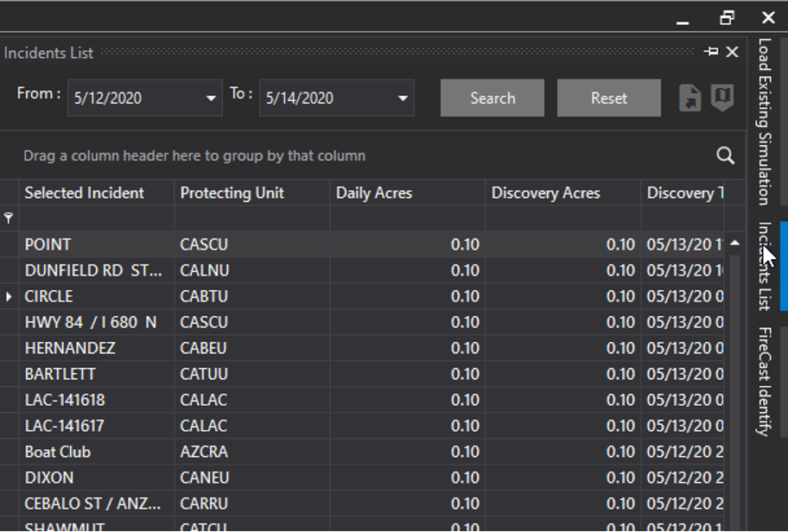The width and height of the screenshot is (788, 532).
Task: Click the Daily Acres filter cell
Action: pyautogui.click(x=407, y=218)
